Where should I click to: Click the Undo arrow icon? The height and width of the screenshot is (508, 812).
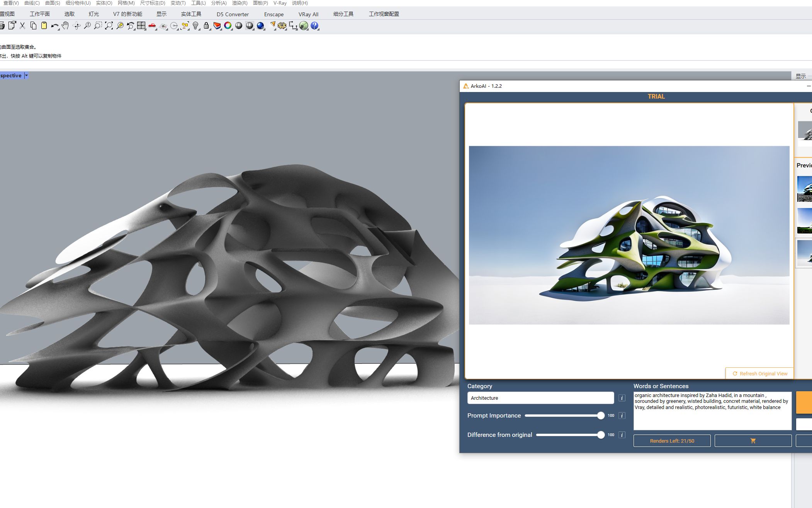coord(54,26)
